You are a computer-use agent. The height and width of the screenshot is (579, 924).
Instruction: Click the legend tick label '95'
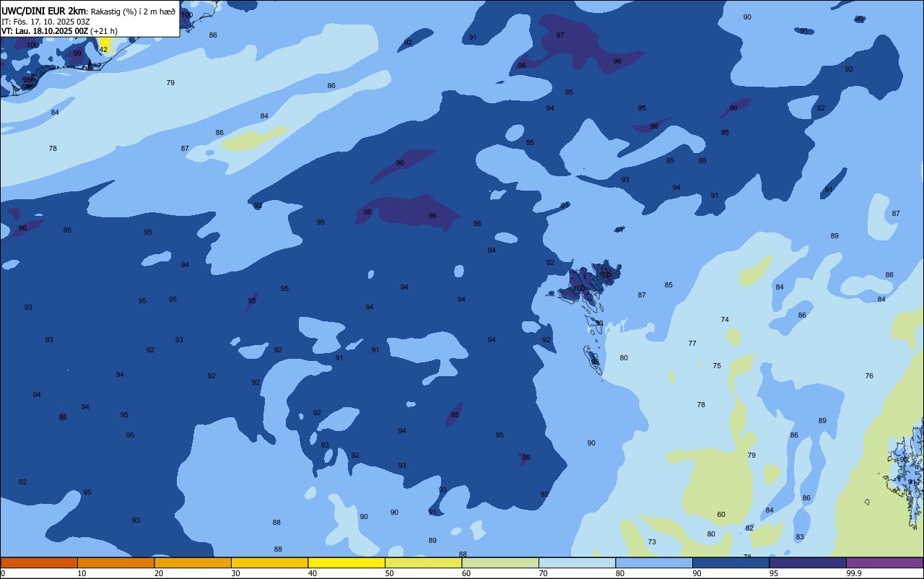(774, 573)
